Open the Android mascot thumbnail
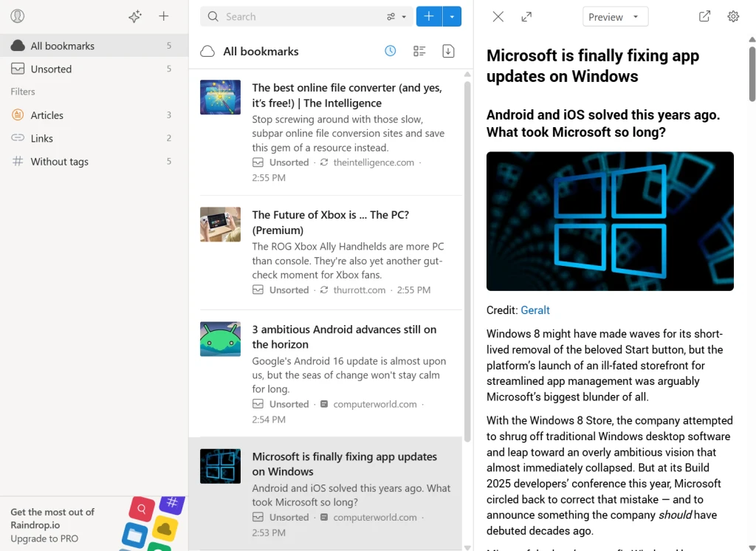Viewport: 756px width, 551px height. pos(220,339)
